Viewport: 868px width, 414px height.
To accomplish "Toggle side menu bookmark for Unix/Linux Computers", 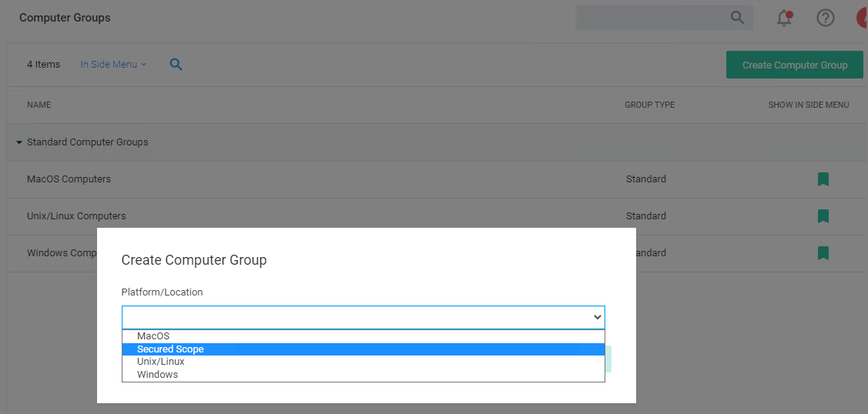I will click(823, 216).
